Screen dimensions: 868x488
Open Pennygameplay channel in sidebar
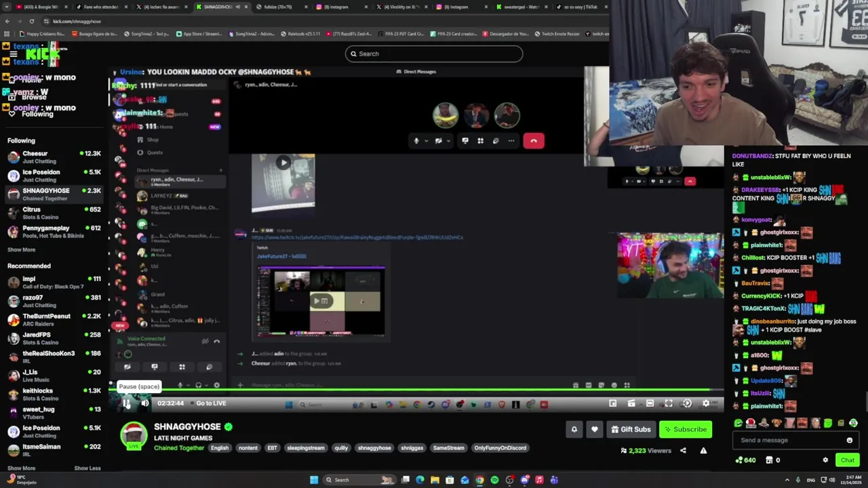point(54,232)
